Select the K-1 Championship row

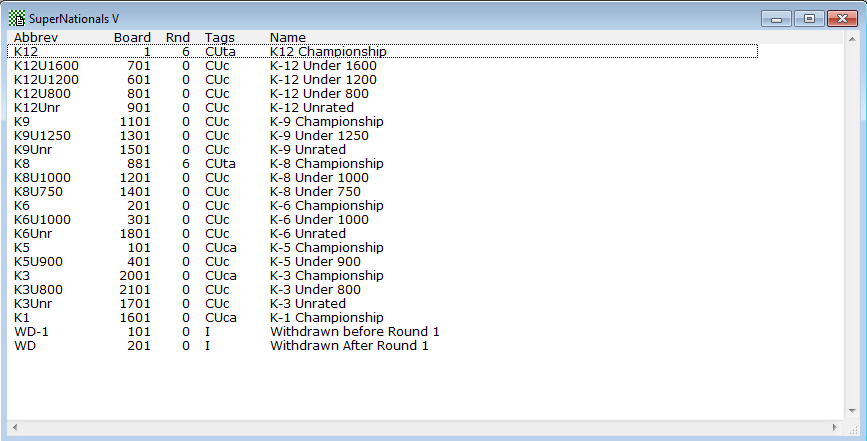click(x=326, y=317)
